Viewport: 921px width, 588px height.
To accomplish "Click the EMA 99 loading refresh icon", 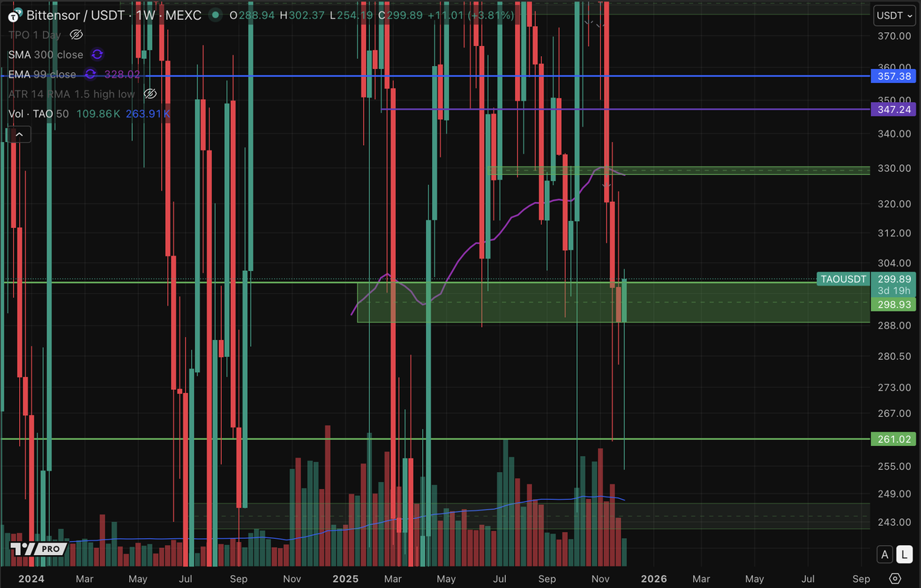I will tap(90, 74).
